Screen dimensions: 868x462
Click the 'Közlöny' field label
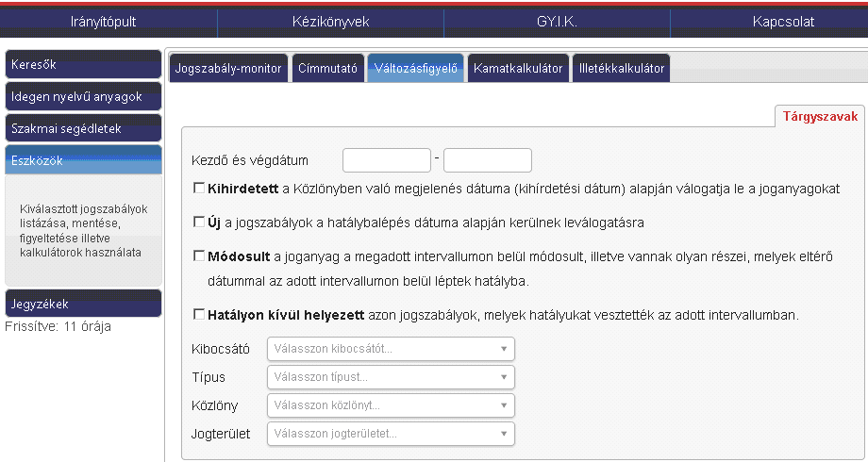tap(215, 405)
